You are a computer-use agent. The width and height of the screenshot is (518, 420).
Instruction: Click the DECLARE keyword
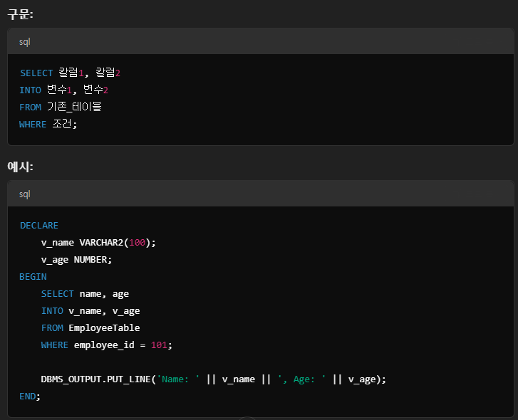click(39, 226)
